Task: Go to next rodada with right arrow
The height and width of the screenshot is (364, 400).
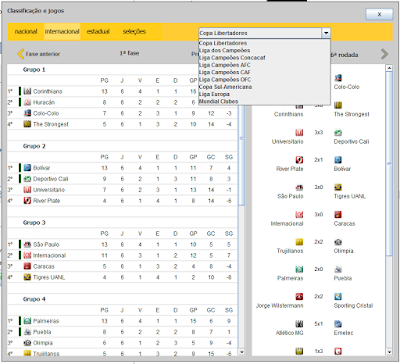Action: (384, 54)
